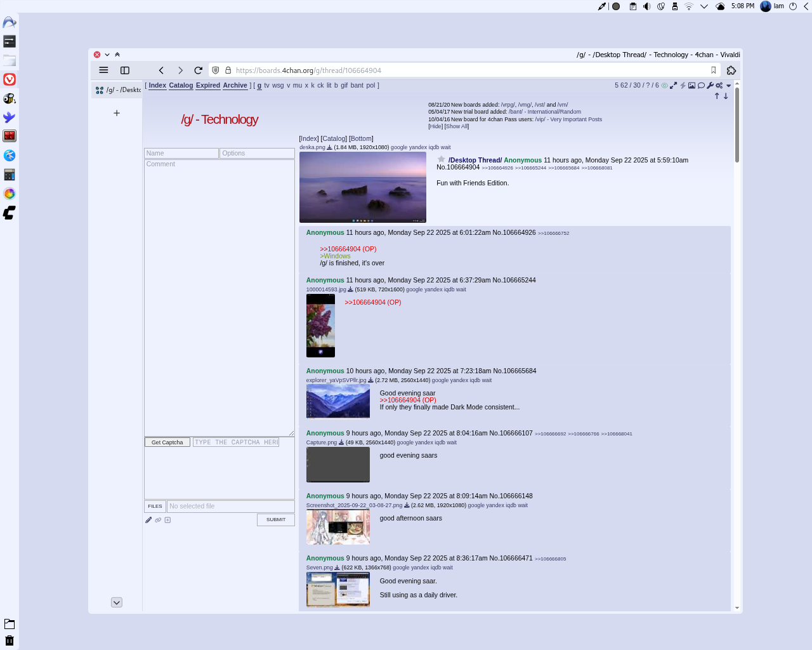Click the [Catalog] link above thread
Image resolution: width=812 pixels, height=650 pixels.
pos(334,138)
